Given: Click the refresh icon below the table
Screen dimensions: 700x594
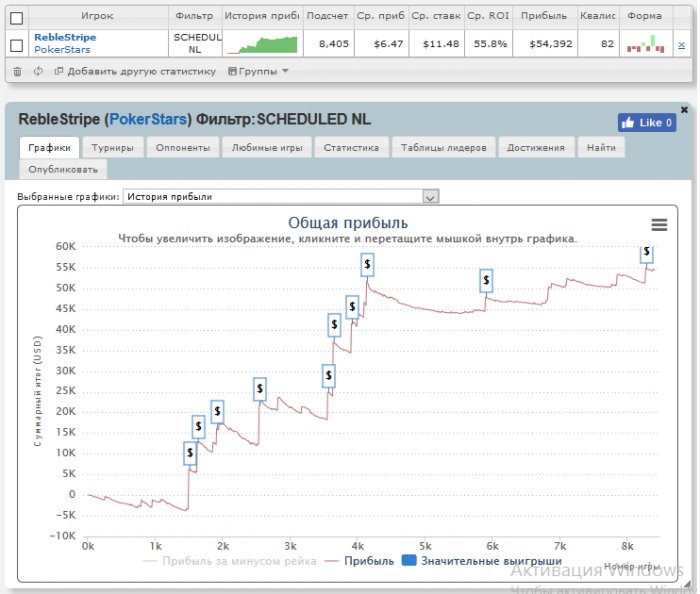Looking at the screenshot, I should tap(37, 71).
